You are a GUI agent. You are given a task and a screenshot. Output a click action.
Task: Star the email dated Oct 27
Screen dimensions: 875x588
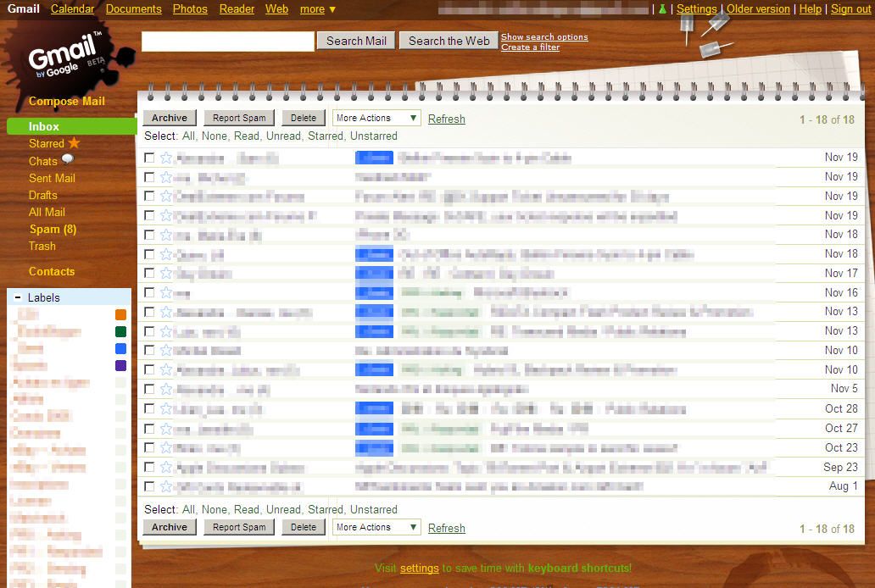(165, 429)
